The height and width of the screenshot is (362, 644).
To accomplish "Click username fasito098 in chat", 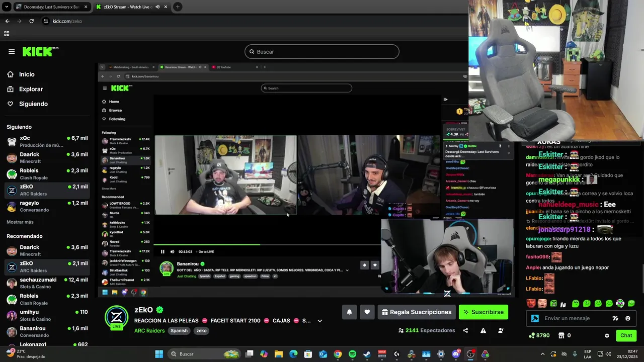I will click(537, 257).
